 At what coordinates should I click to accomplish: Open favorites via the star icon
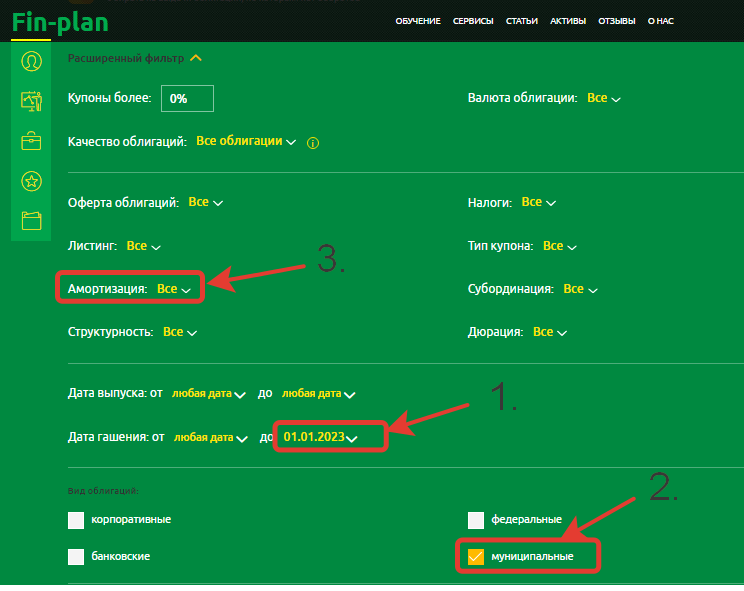[31, 181]
